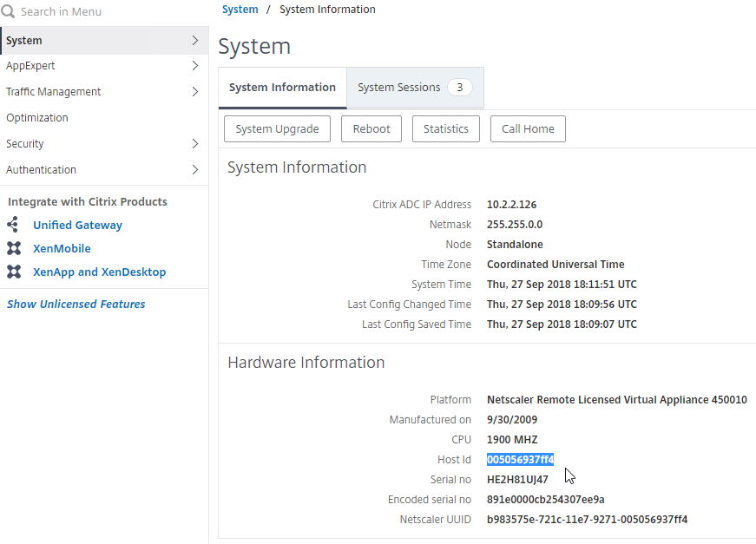Click the Manufactured on date 9/30/2009
The image size is (756, 544).
pos(512,420)
